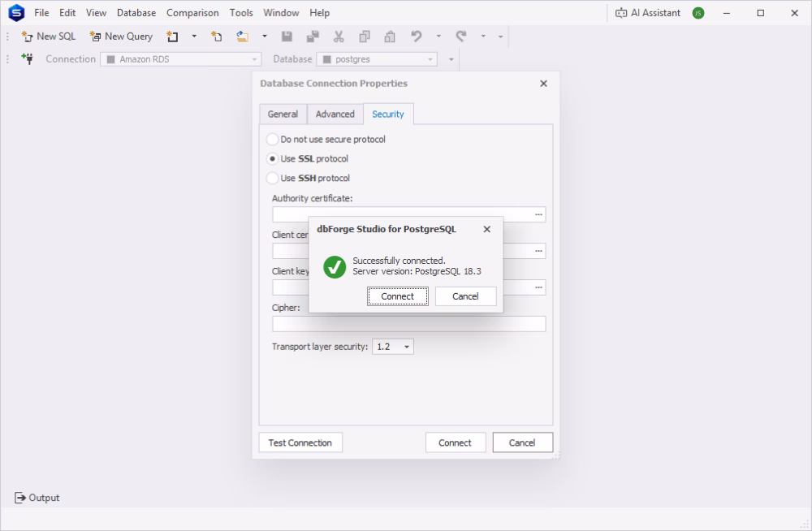This screenshot has height=531, width=812.
Task: Maximize the dbForge Studio window
Action: [760, 13]
